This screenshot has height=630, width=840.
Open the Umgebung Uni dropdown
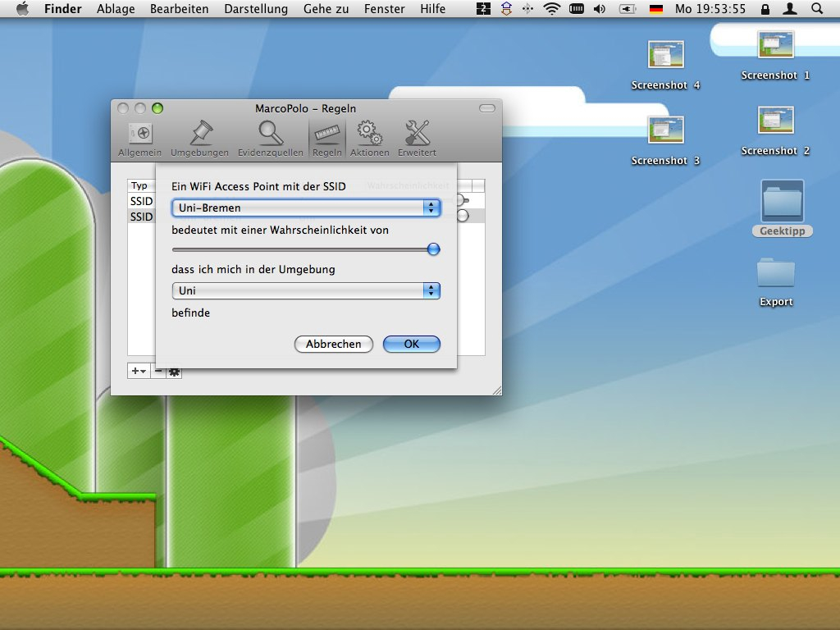coord(306,290)
